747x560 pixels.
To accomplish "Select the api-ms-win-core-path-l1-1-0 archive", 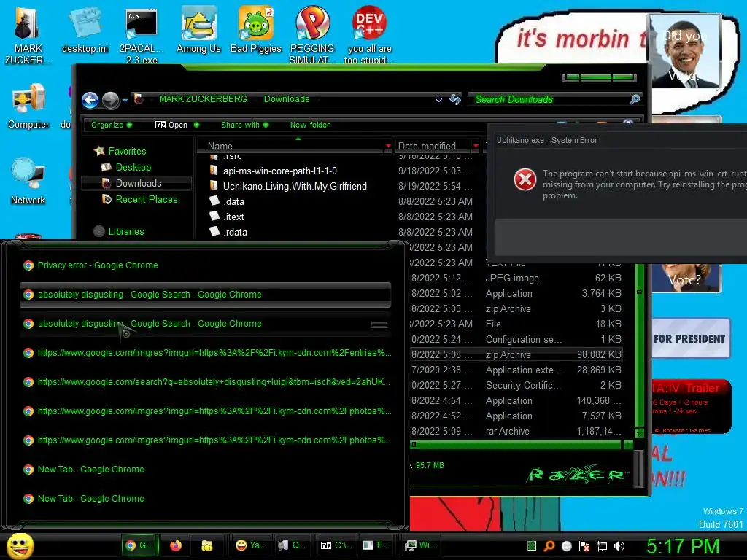I will click(273, 171).
